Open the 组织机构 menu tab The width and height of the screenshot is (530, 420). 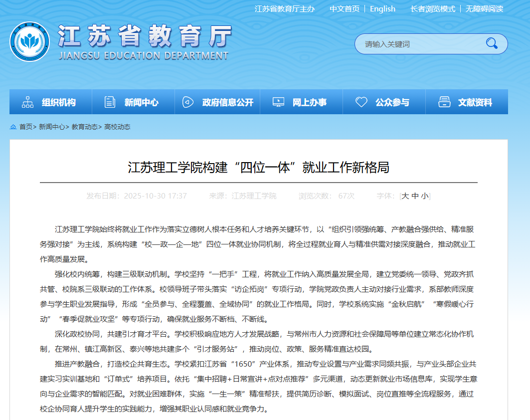tap(59, 102)
